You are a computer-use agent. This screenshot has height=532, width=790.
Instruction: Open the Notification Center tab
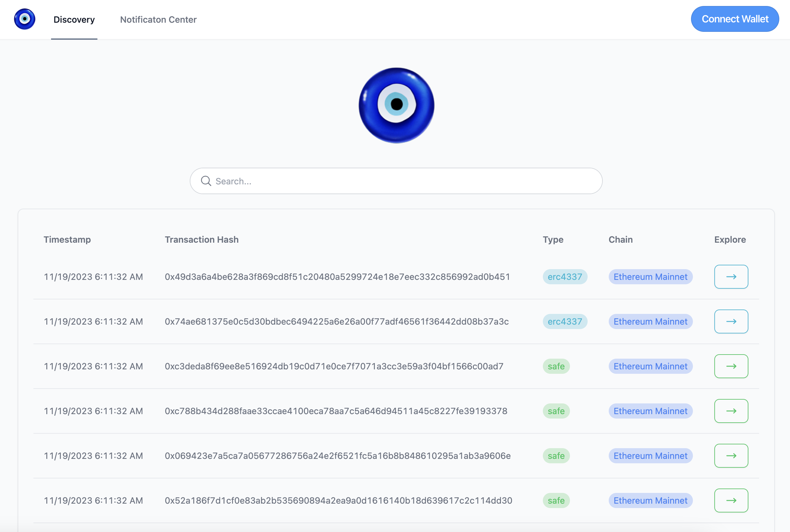tap(158, 19)
